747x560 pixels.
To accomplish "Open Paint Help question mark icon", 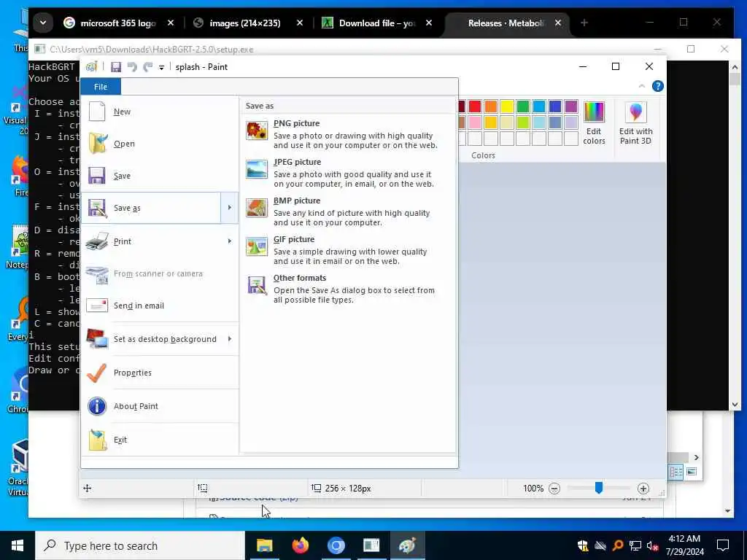I will click(x=657, y=86).
